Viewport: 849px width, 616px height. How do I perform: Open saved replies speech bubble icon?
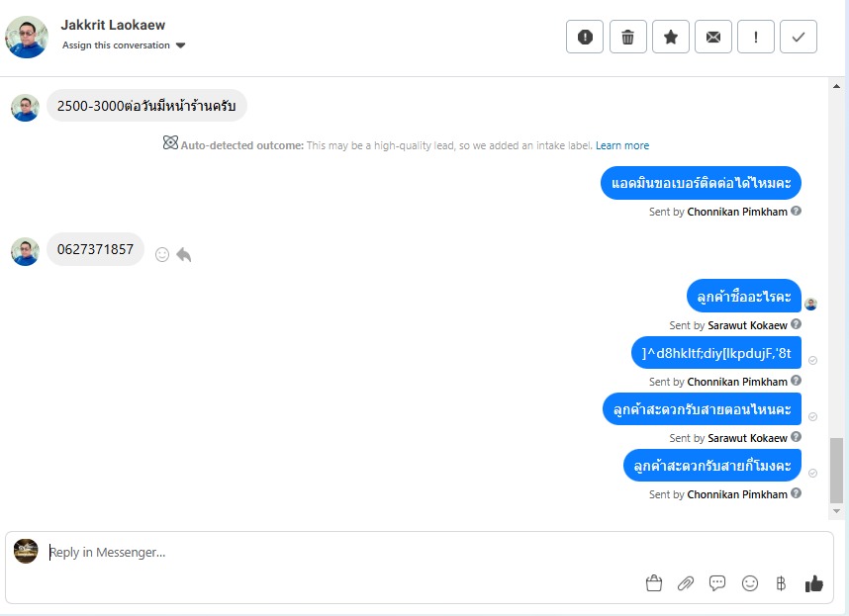717,583
